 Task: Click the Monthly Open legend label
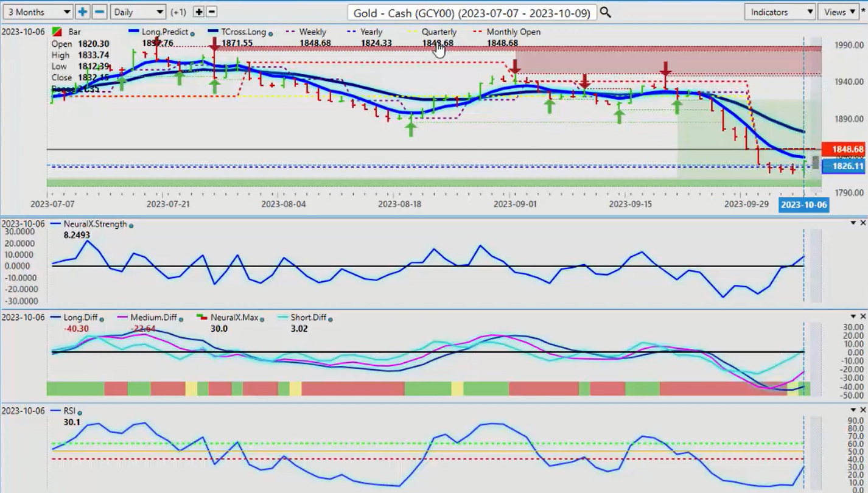[x=513, y=32]
